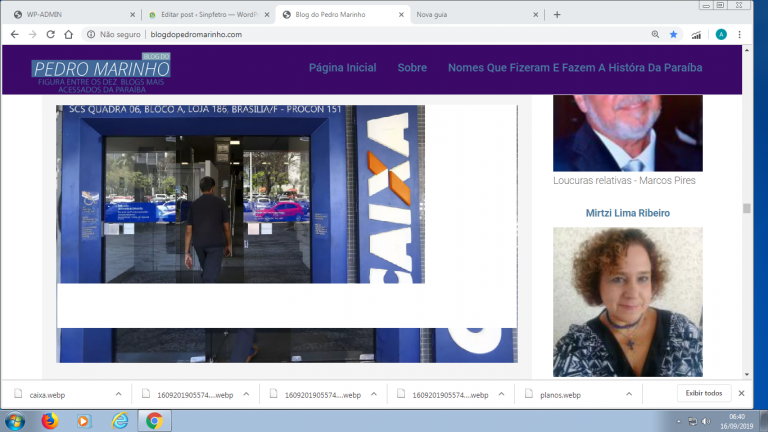This screenshot has width=768, height=432.
Task: Close the Editar post tab
Action: pyautogui.click(x=267, y=15)
